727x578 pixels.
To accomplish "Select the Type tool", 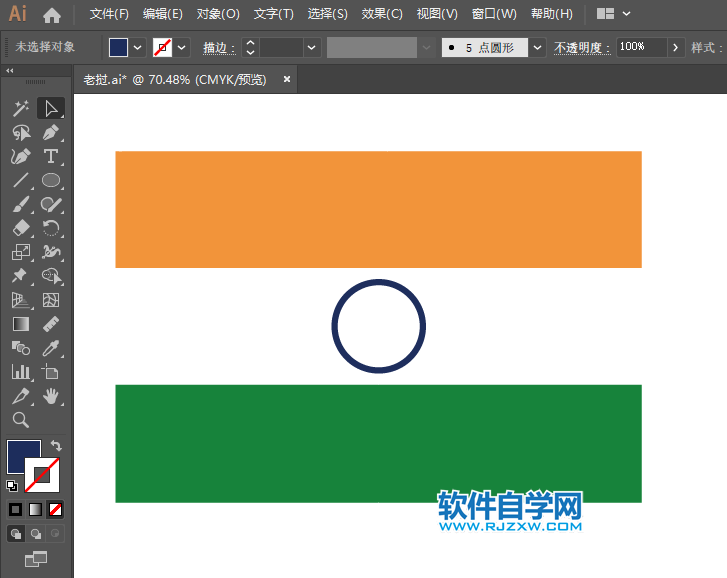I will click(x=51, y=156).
